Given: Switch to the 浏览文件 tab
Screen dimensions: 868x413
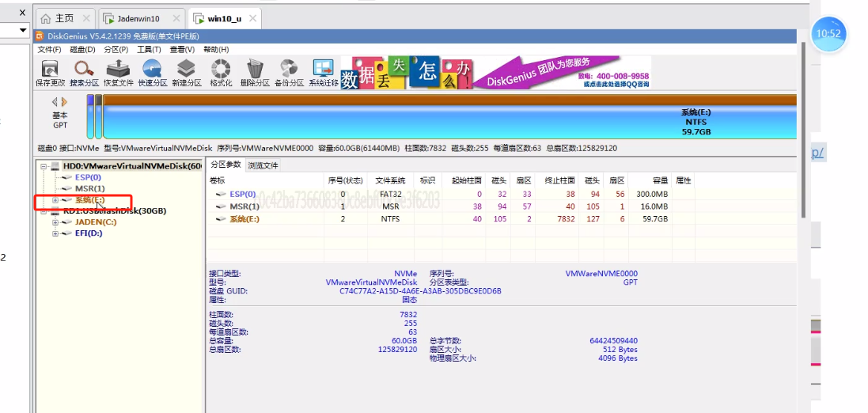Looking at the screenshot, I should (x=263, y=165).
